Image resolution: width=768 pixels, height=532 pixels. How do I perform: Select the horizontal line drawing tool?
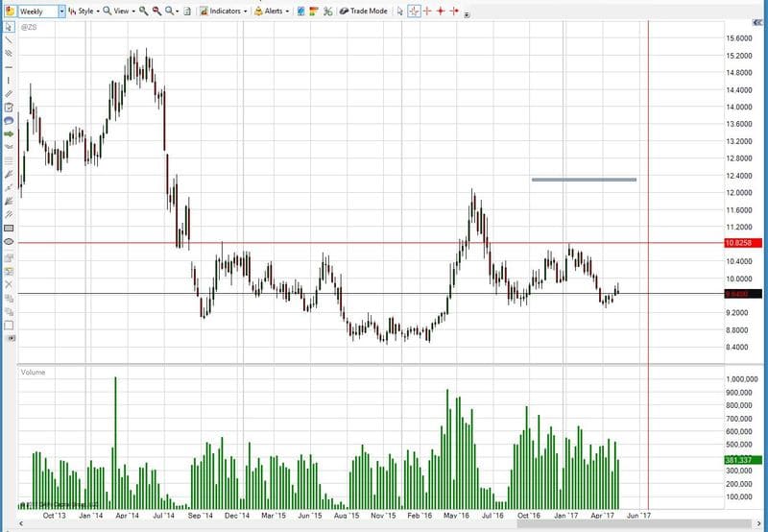pos(9,67)
